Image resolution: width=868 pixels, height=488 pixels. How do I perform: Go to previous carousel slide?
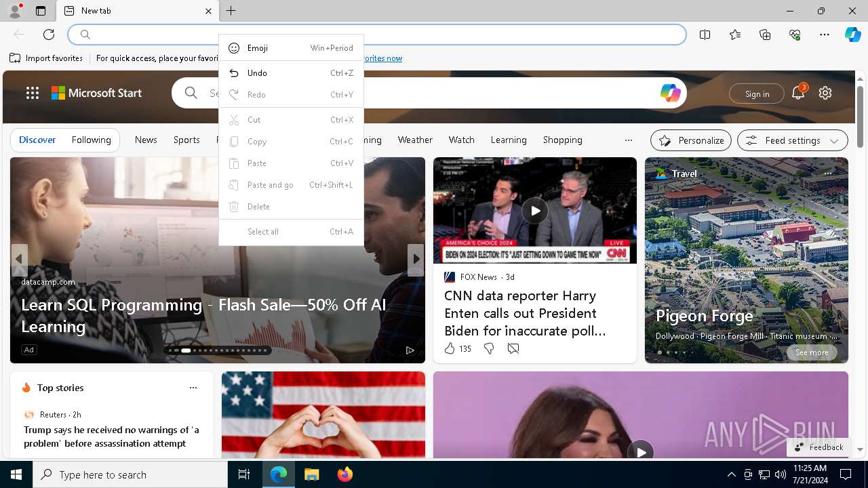[19, 259]
